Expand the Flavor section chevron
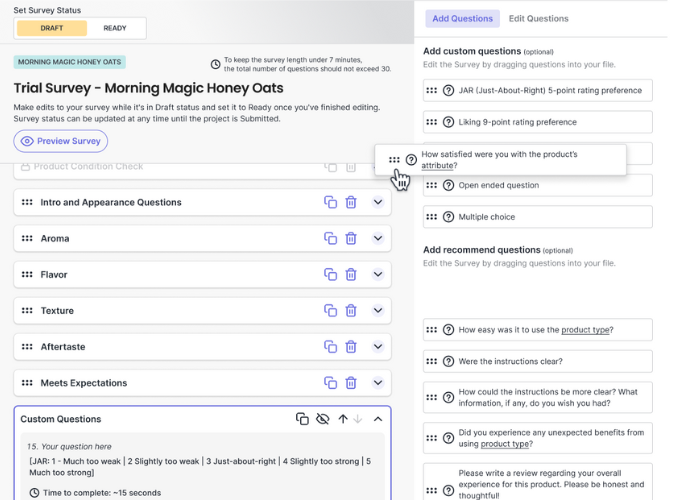This screenshot has width=690, height=500. [378, 275]
